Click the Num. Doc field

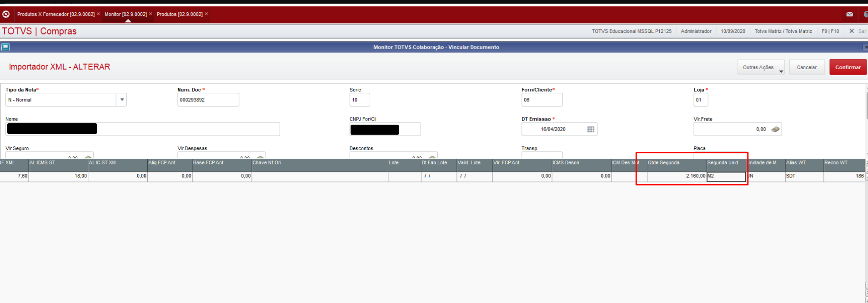point(208,100)
